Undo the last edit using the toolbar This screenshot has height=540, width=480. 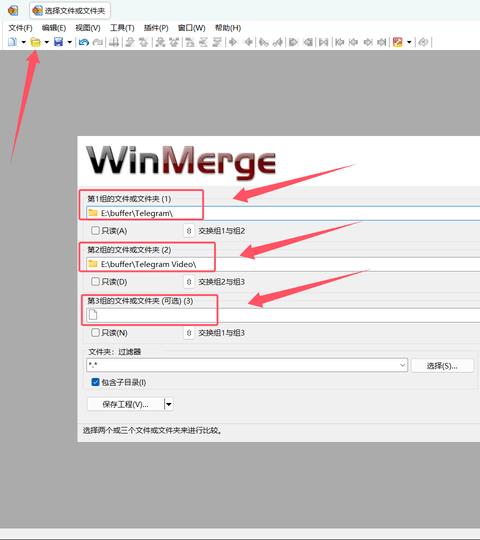(84, 42)
